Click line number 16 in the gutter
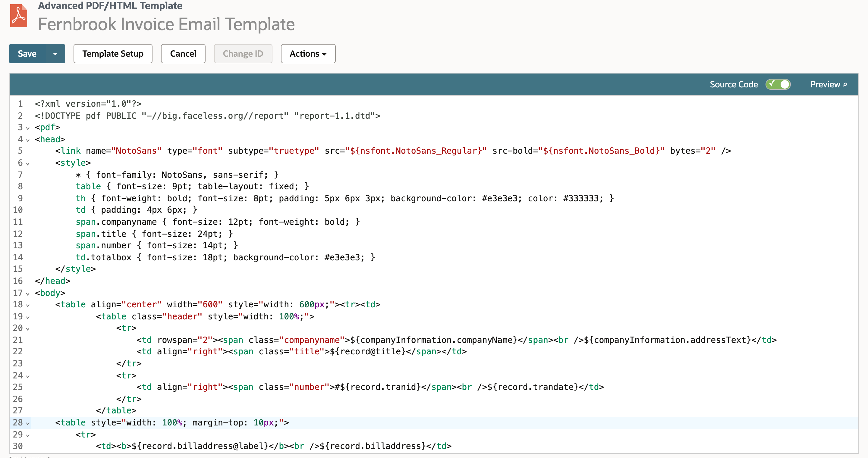The height and width of the screenshot is (458, 868). (x=18, y=281)
